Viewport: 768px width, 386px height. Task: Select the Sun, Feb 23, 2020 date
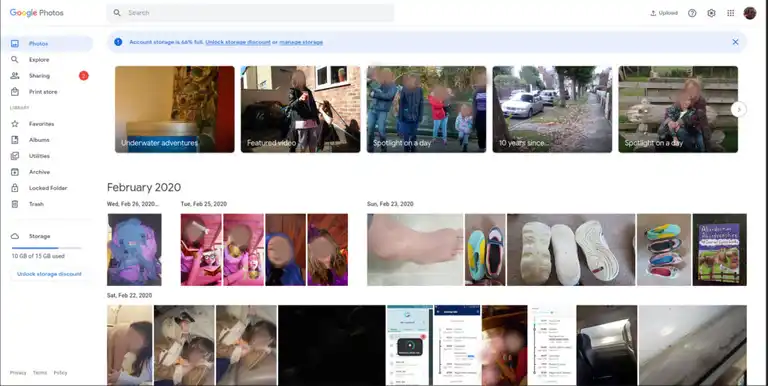(390, 204)
